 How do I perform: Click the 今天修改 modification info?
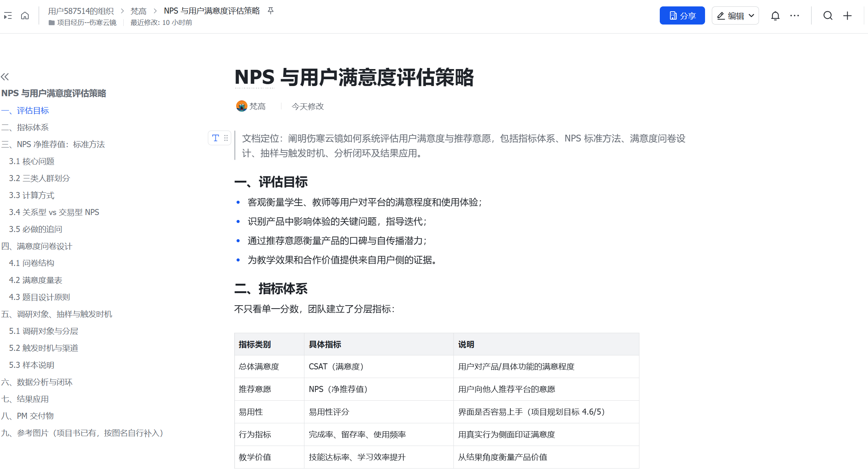click(308, 106)
